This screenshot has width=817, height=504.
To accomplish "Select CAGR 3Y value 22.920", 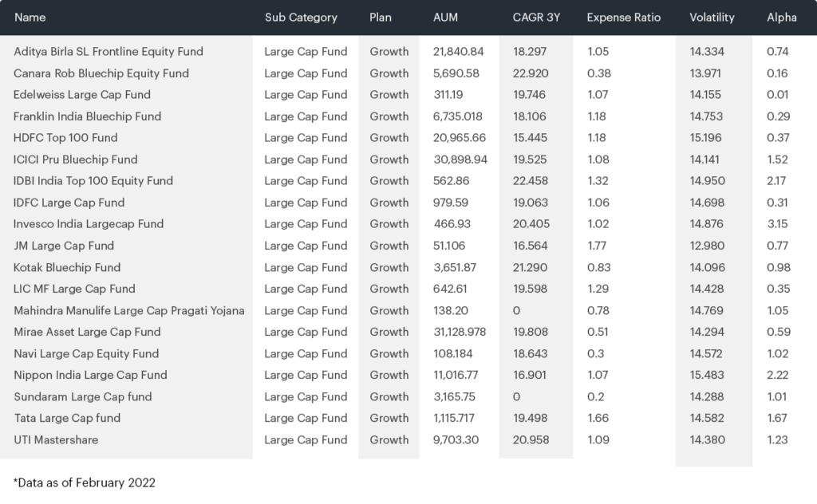I will point(531,73).
